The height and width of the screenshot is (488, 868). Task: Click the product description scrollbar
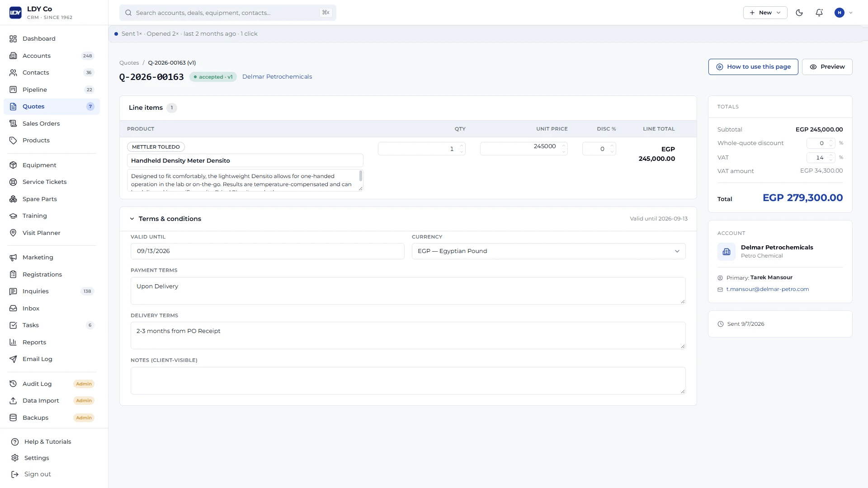tap(361, 176)
